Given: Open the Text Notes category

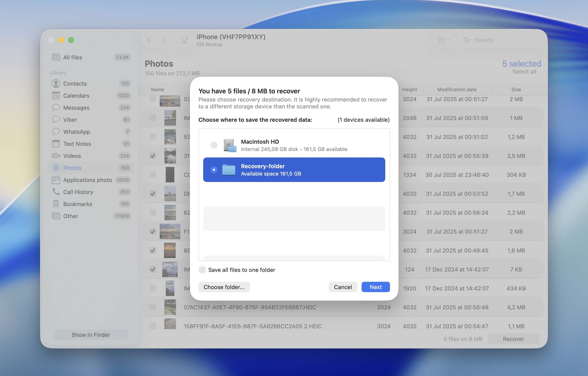Looking at the screenshot, I should [91, 143].
